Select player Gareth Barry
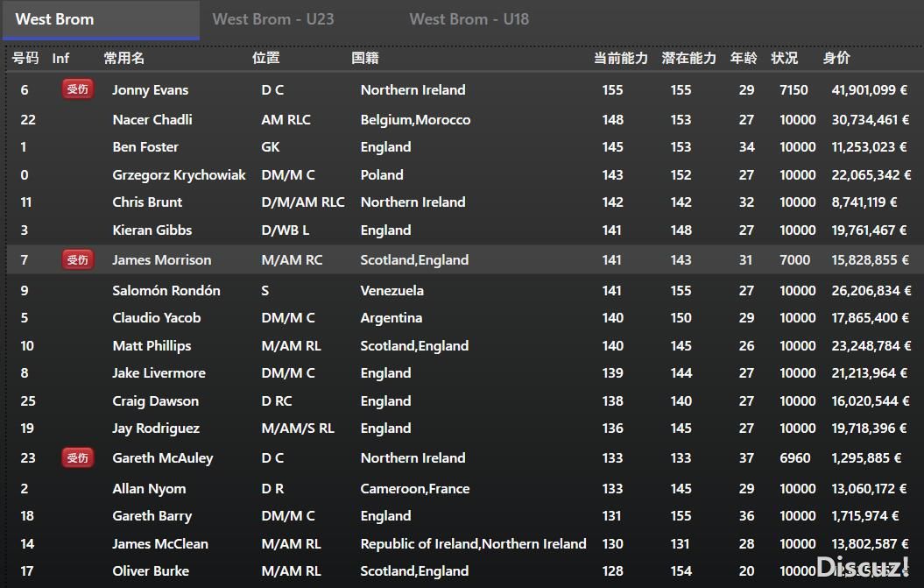Screen dimensions: 924x588 (x=152, y=516)
